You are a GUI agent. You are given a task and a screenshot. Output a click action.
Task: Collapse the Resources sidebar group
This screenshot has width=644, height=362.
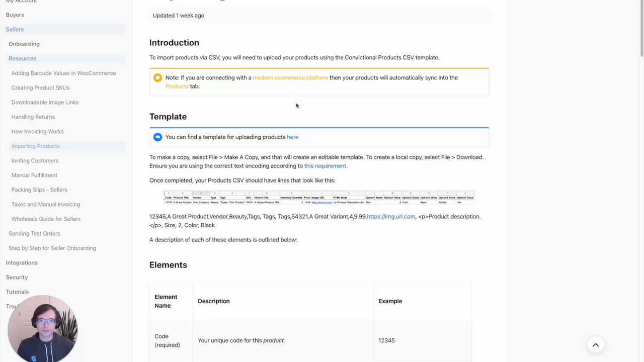[x=22, y=58]
